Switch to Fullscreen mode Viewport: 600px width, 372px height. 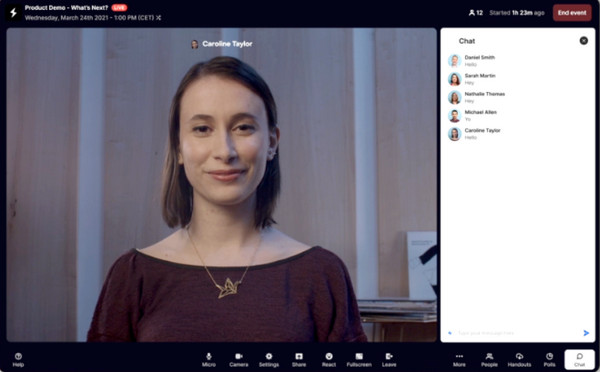pyautogui.click(x=359, y=360)
